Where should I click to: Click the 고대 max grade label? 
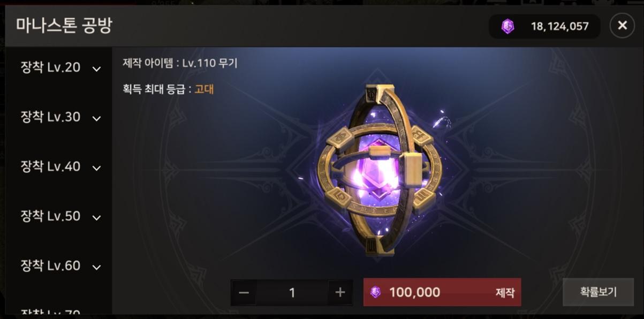(204, 89)
